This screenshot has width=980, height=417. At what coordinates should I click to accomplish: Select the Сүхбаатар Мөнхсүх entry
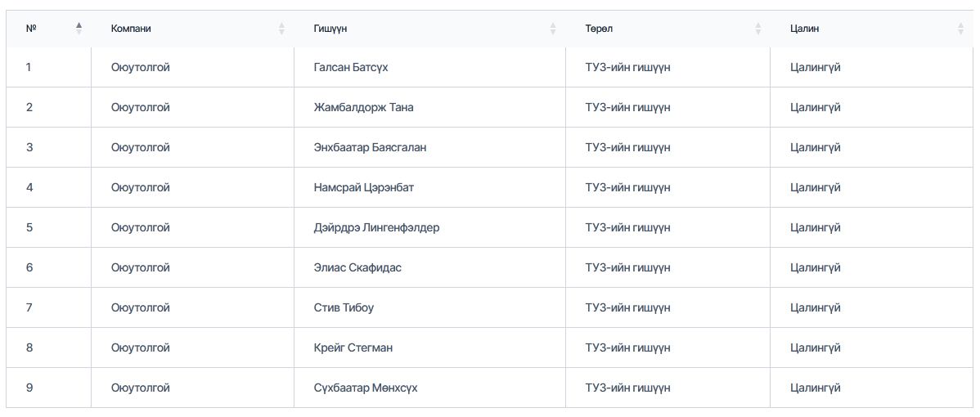click(365, 388)
